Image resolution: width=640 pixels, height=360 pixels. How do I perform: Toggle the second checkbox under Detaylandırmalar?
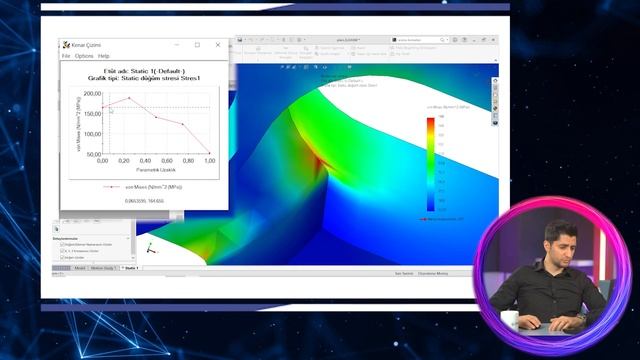click(x=62, y=251)
